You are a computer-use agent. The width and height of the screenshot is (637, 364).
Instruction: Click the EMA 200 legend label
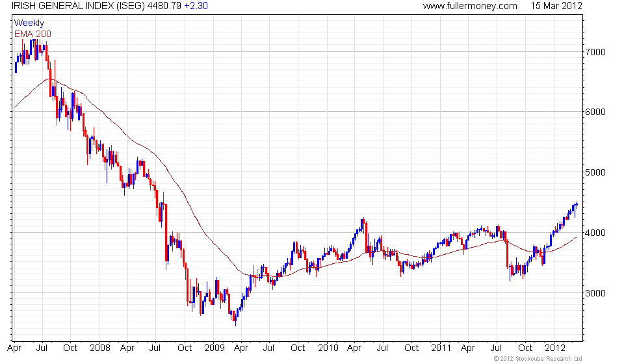[33, 34]
